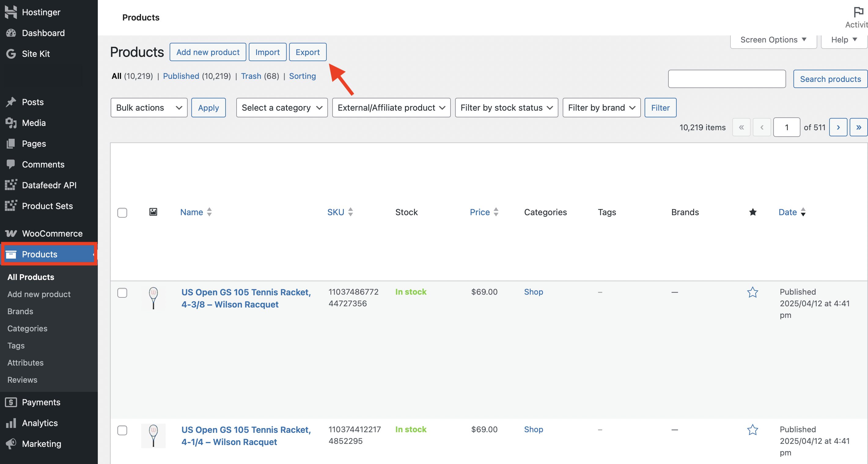Open the 4-3/8 Wilson Racquet product link
Viewport: 868px width, 464px height.
pos(246,298)
